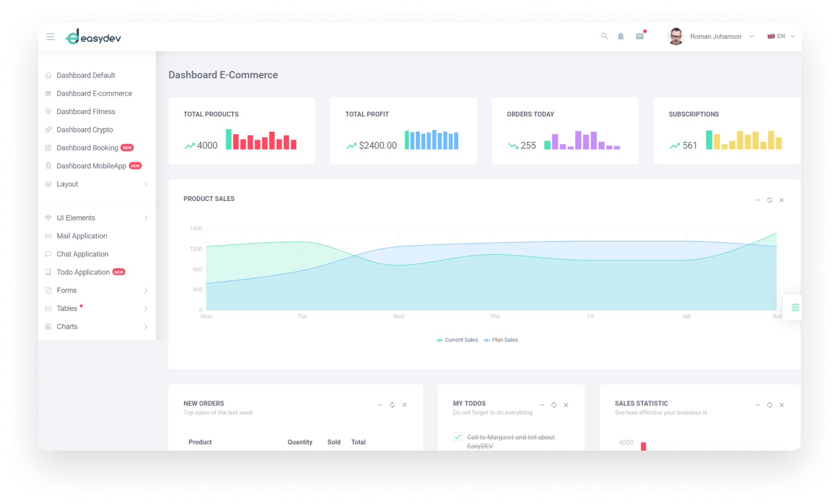Viewport: 840px width, 504px height.
Task: Toggle Current Sales legend series
Action: [x=457, y=340]
